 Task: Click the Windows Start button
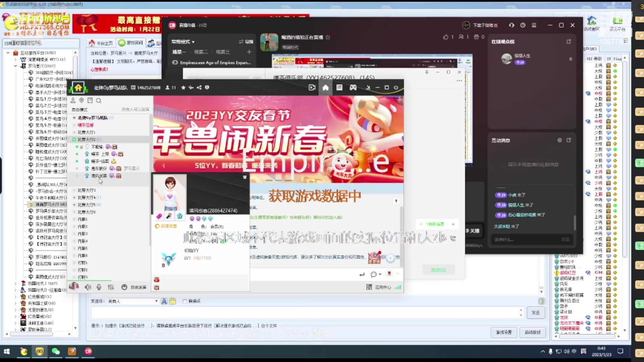[7, 351]
